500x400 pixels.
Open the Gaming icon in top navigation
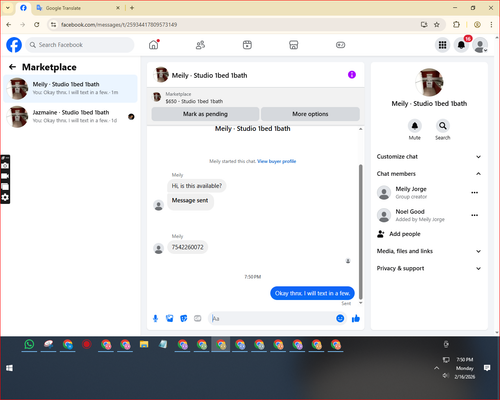point(340,45)
